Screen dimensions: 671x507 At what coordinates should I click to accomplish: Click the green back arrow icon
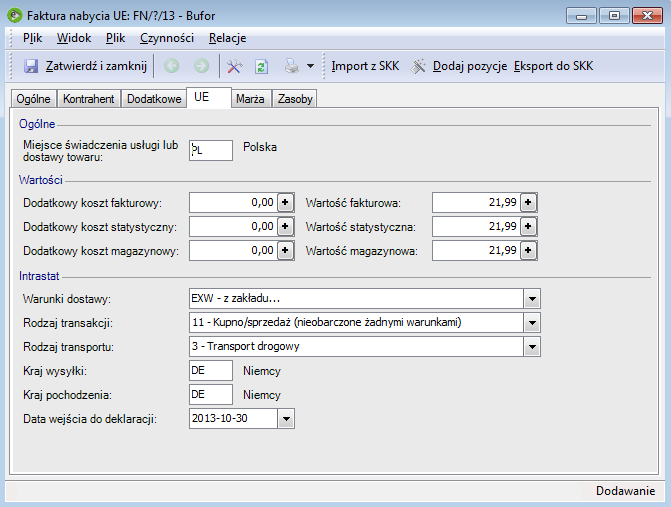[x=172, y=66]
